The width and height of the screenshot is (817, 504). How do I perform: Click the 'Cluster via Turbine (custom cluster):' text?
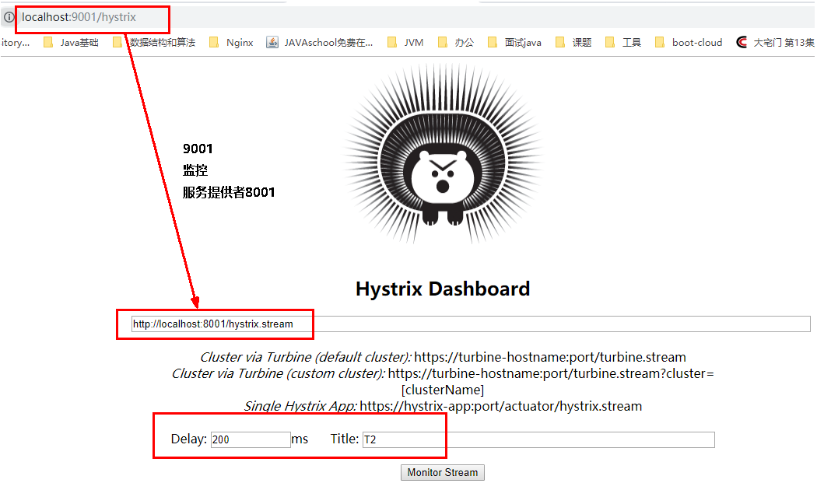pyautogui.click(x=279, y=373)
